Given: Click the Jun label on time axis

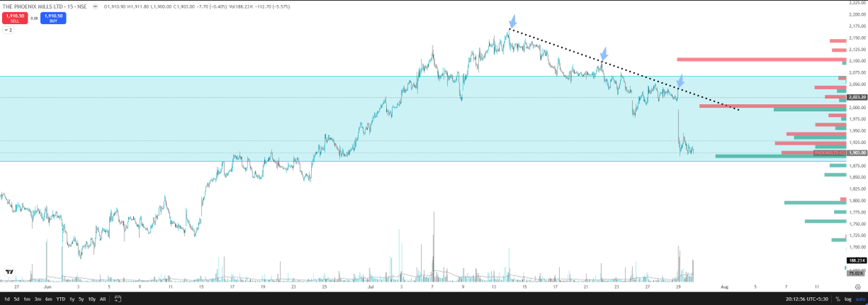Looking at the screenshot, I should pyautogui.click(x=46, y=287).
